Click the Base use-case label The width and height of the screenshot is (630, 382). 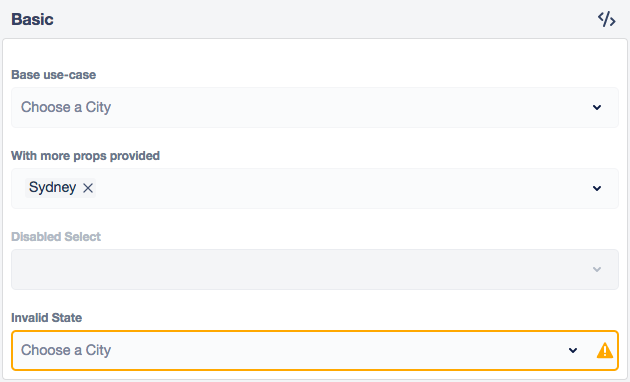click(x=53, y=75)
